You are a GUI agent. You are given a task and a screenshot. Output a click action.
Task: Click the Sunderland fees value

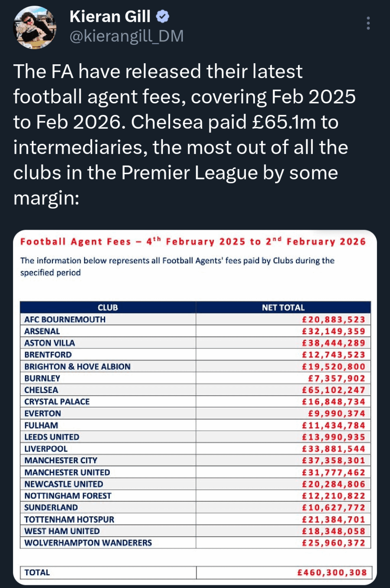pyautogui.click(x=335, y=507)
